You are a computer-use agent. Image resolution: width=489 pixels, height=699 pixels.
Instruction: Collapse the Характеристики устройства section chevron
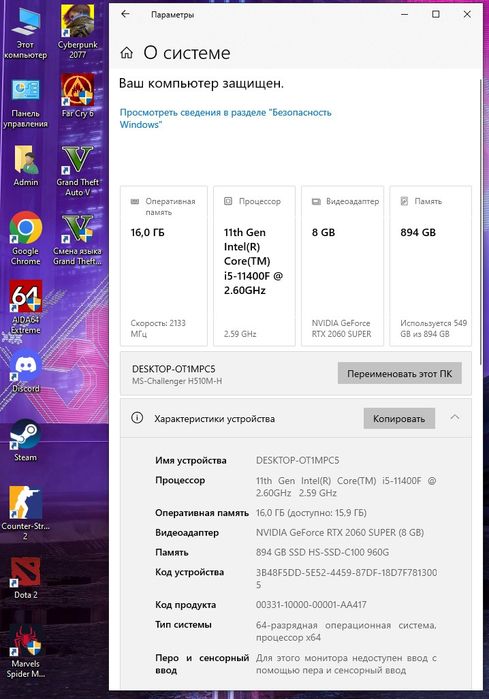[x=455, y=418]
